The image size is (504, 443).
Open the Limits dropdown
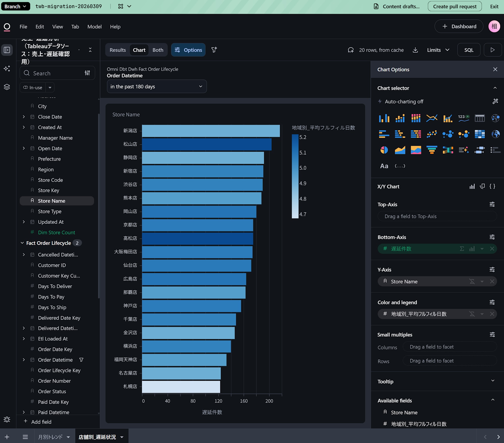click(438, 50)
